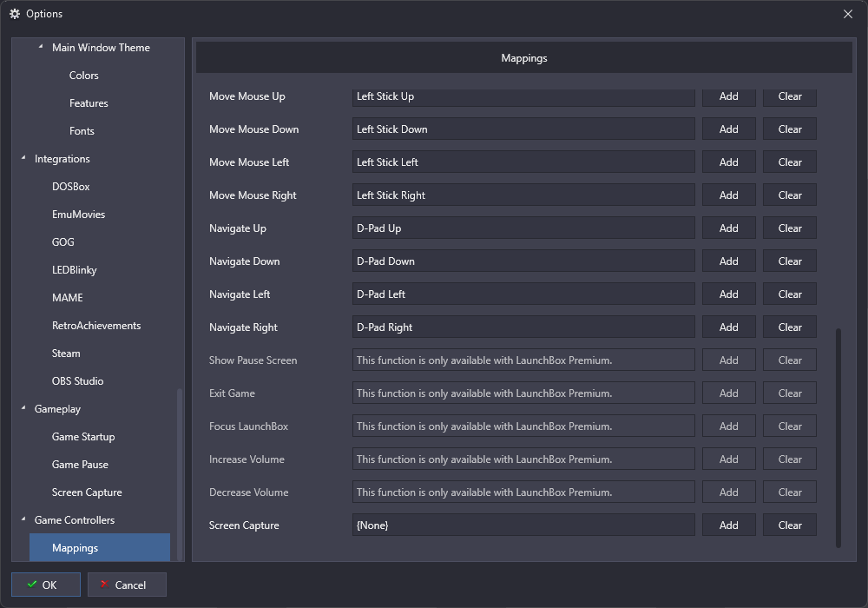Select the Mappings tree item

[100, 548]
